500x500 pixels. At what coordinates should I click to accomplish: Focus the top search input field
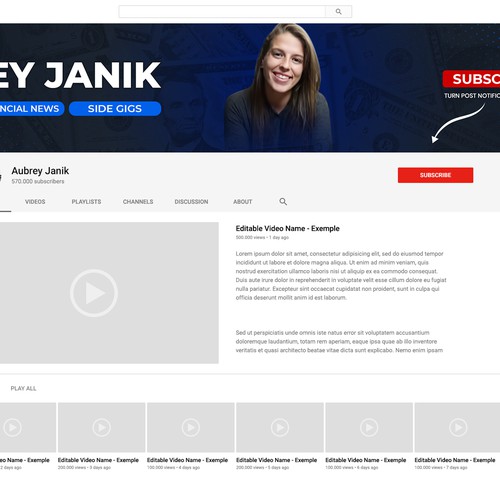pyautogui.click(x=222, y=12)
